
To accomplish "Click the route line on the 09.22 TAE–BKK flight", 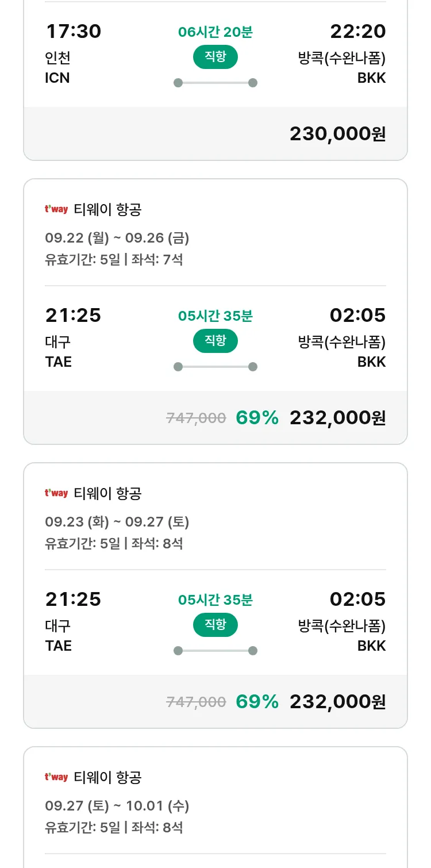I will tap(215, 367).
